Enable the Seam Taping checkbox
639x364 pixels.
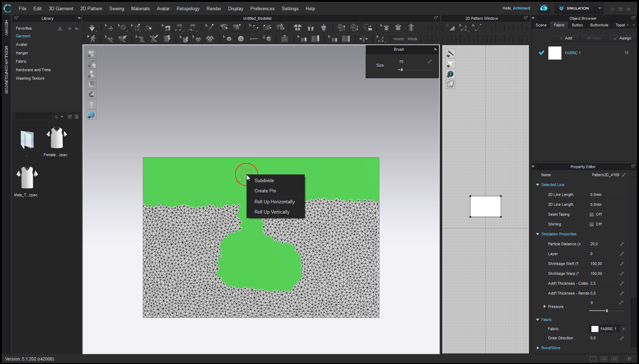pos(591,214)
